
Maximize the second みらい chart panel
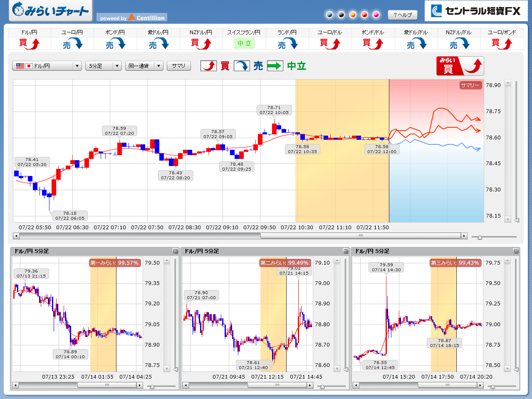[346, 251]
